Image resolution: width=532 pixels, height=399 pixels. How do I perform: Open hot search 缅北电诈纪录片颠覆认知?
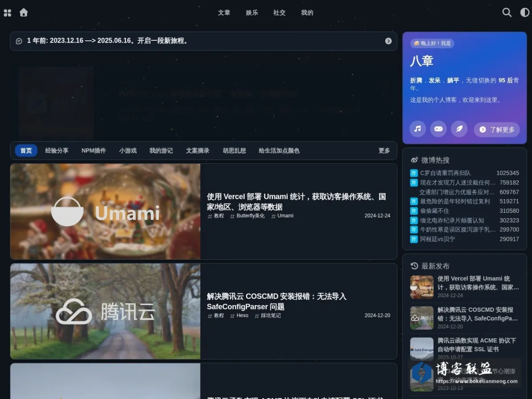tap(452, 220)
